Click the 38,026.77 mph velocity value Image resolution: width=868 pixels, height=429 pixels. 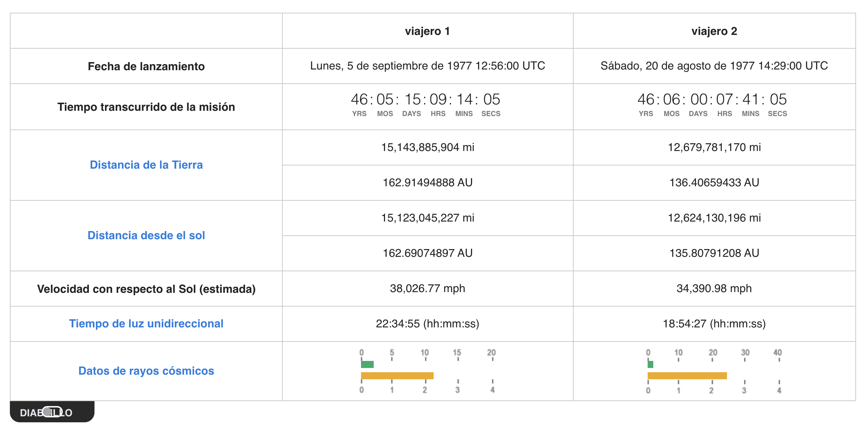pos(427,288)
